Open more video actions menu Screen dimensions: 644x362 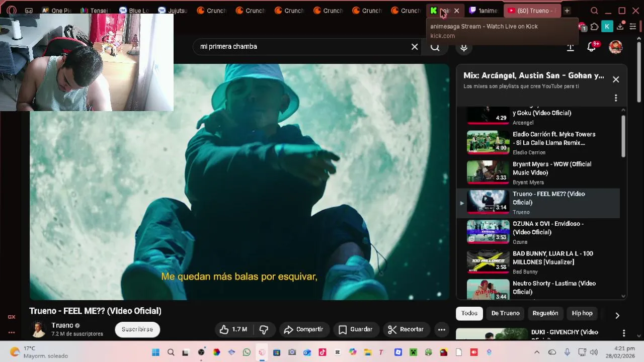tap(441, 329)
